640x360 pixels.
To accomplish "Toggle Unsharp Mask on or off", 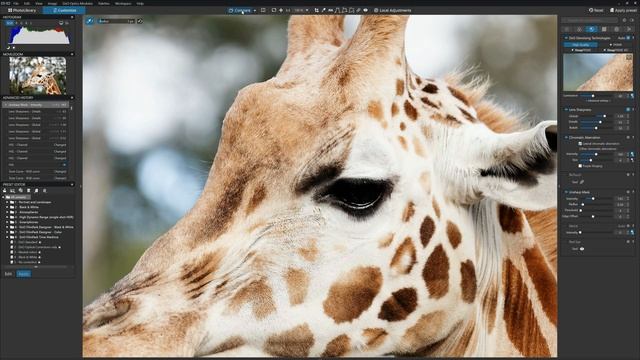I will point(628,192).
